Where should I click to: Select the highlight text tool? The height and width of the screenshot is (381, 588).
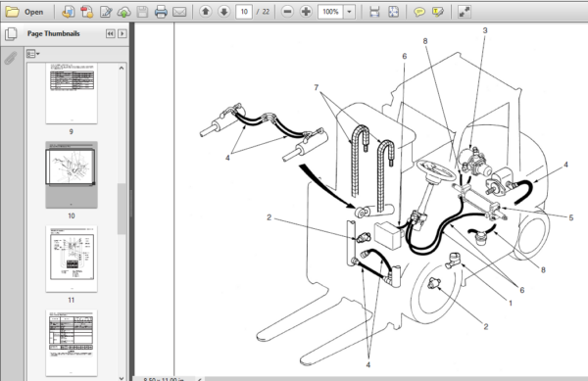[x=438, y=12]
